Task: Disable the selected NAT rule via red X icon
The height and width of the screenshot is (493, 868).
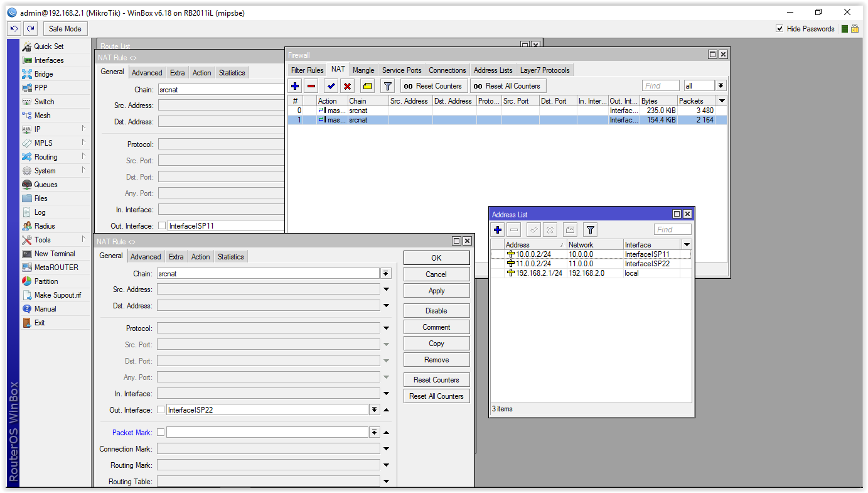Action: pyautogui.click(x=347, y=85)
